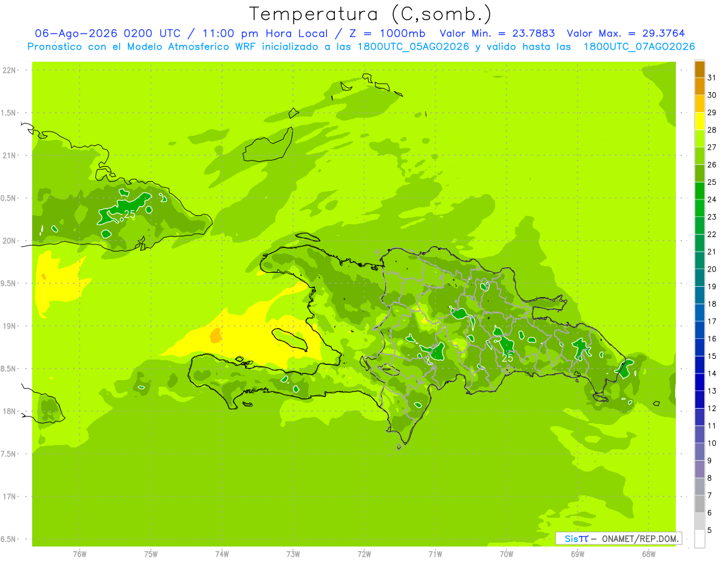Click the Temperatura (C,somb.) title

371,14
